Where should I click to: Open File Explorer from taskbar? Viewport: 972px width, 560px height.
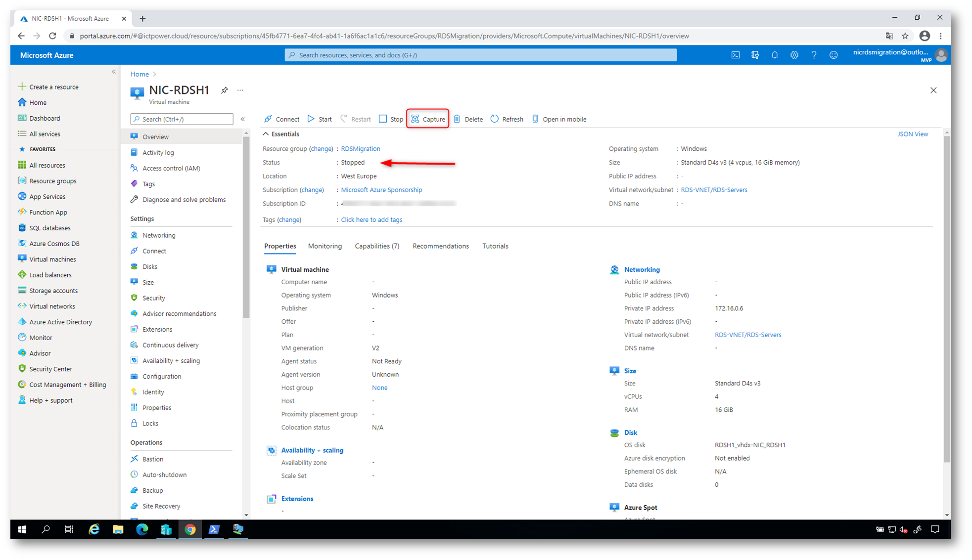tap(118, 529)
